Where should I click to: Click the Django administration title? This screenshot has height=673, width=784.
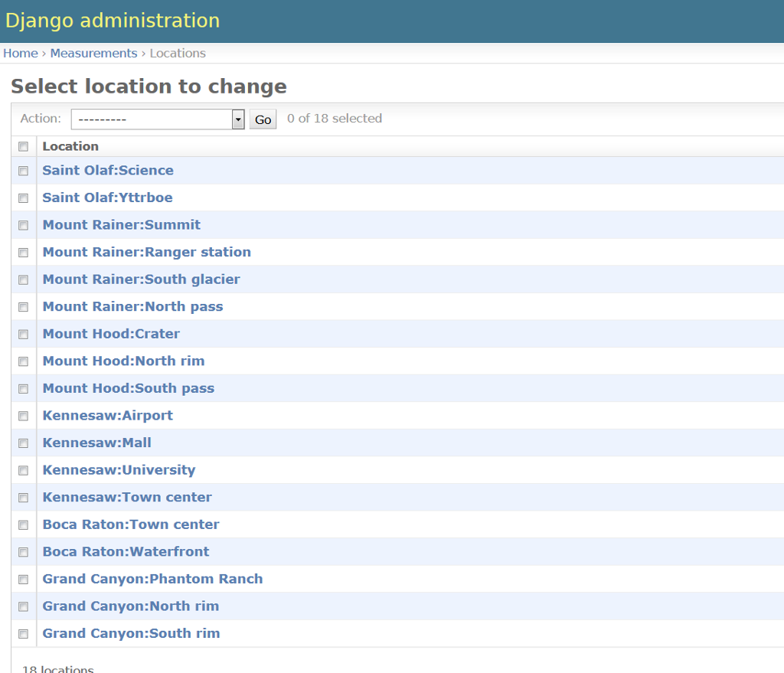point(113,21)
